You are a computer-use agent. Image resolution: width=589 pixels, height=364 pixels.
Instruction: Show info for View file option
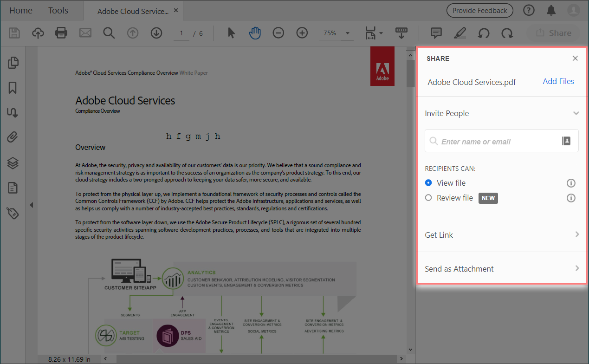click(571, 183)
